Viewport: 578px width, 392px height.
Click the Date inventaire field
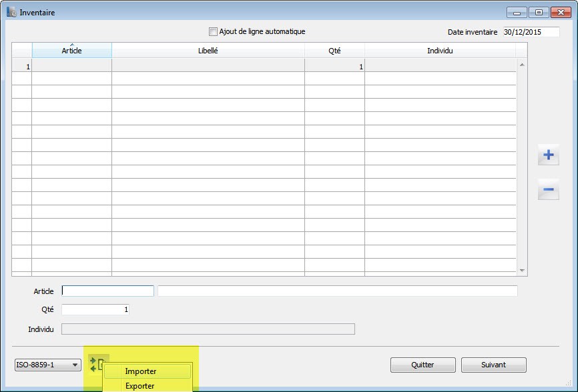coord(531,31)
